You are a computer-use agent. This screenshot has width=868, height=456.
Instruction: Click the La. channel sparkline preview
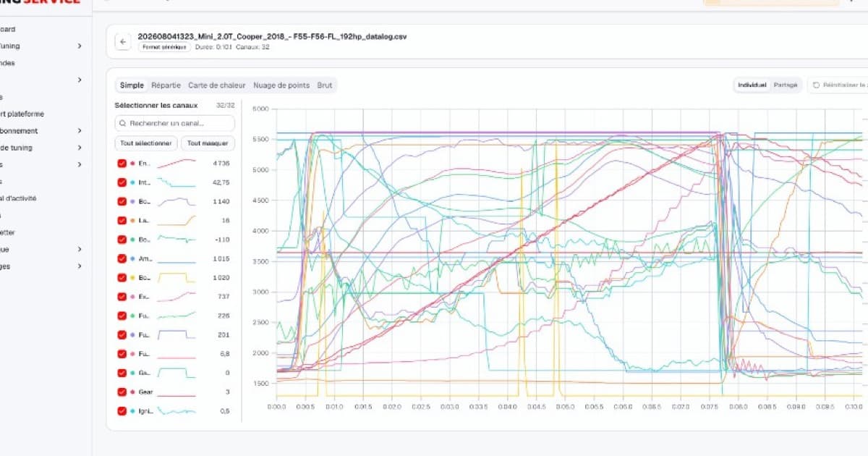(x=176, y=220)
